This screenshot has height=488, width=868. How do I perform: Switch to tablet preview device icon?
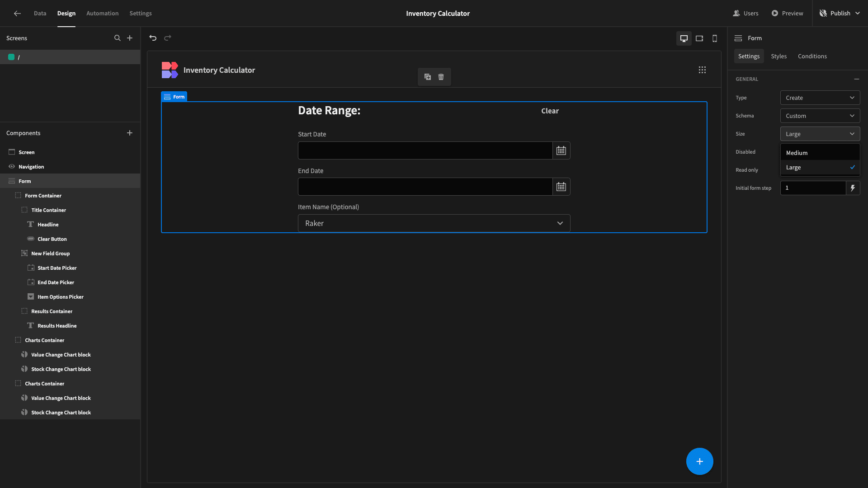[699, 38]
